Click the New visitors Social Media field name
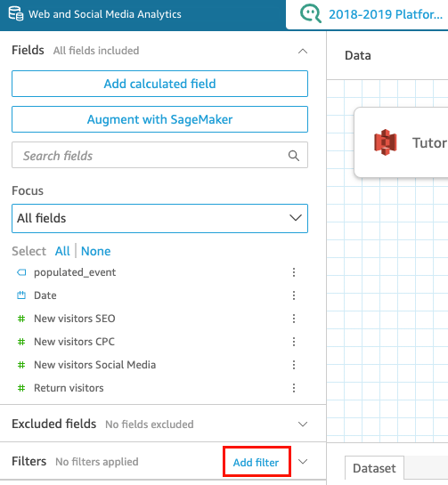 click(94, 365)
